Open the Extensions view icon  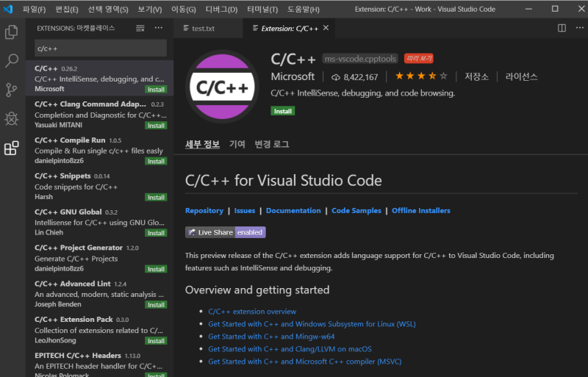[x=11, y=148]
